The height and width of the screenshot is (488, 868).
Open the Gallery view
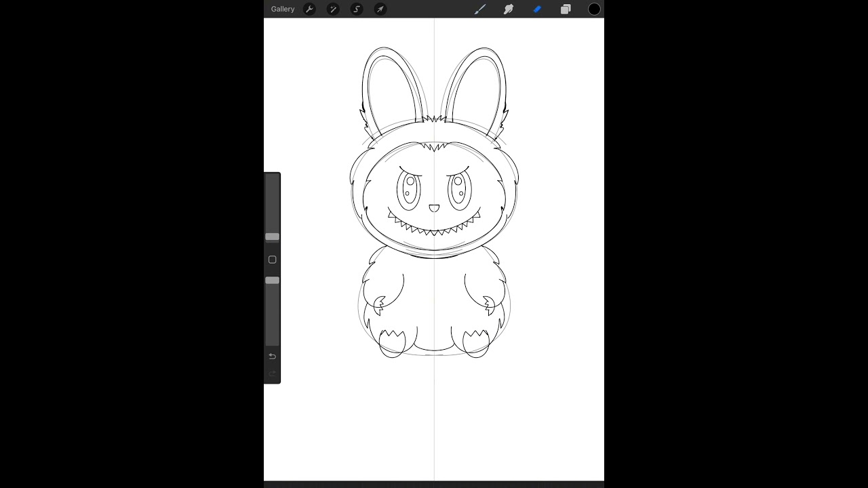click(x=283, y=9)
